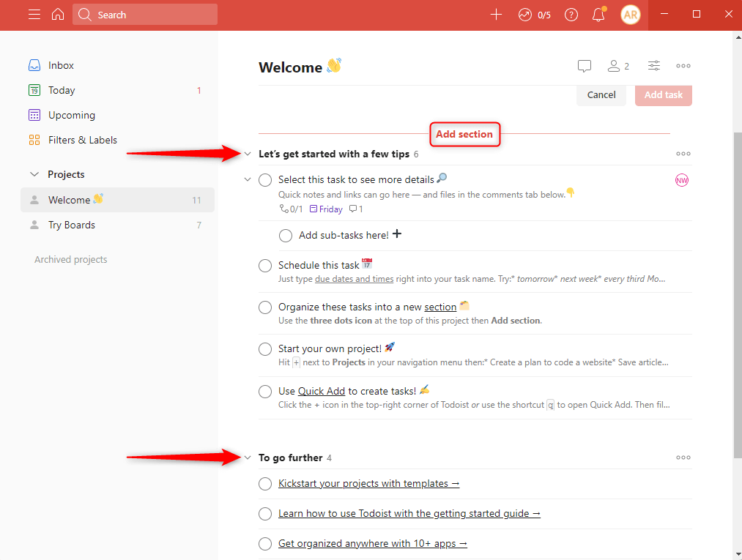Viewport: 742px width, 560px height.
Task: Complete 'Learn how to use Todoist' task
Action: click(x=265, y=514)
